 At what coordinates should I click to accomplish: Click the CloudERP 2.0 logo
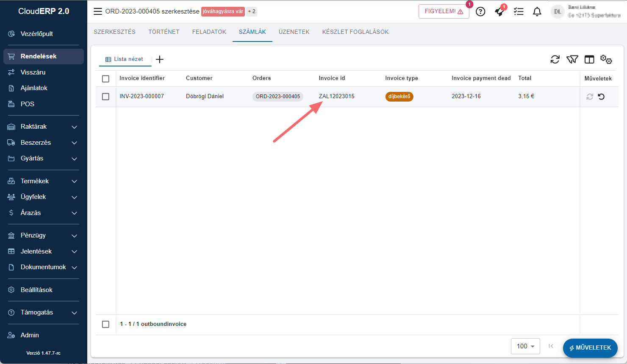(x=44, y=11)
